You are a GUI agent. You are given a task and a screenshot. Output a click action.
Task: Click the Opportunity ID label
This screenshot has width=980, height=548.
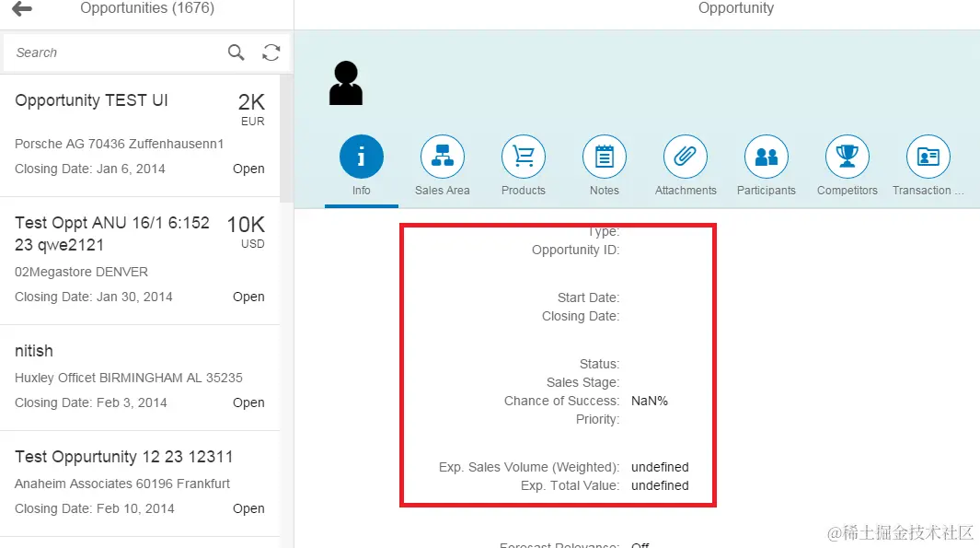[x=576, y=251]
